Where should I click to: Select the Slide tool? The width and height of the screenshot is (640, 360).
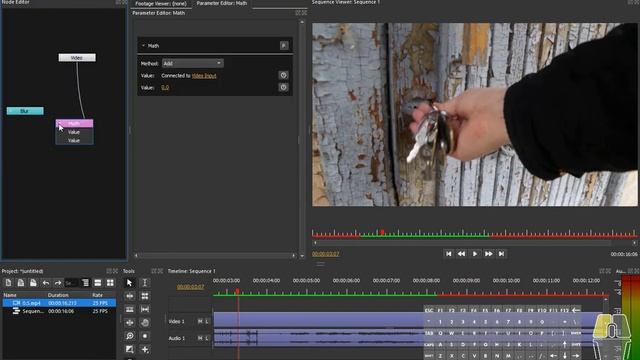tap(129, 322)
